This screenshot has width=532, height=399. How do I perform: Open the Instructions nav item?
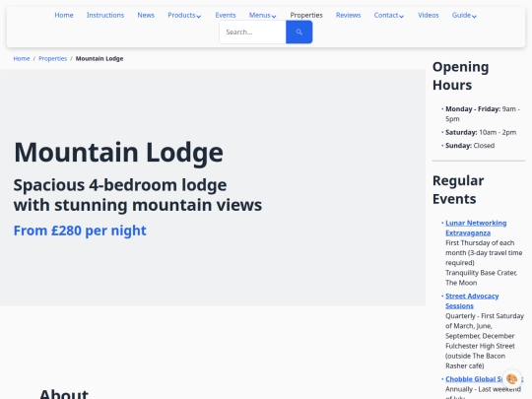105,15
